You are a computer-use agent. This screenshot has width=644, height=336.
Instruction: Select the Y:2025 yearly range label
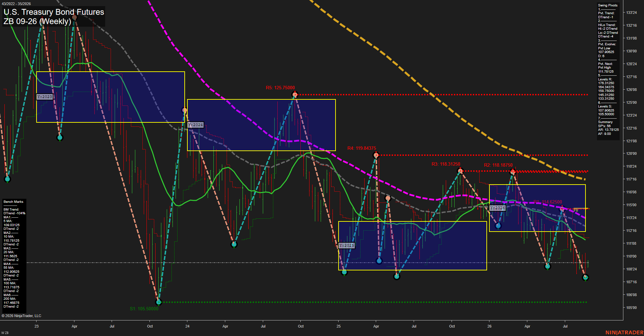click(x=347, y=245)
